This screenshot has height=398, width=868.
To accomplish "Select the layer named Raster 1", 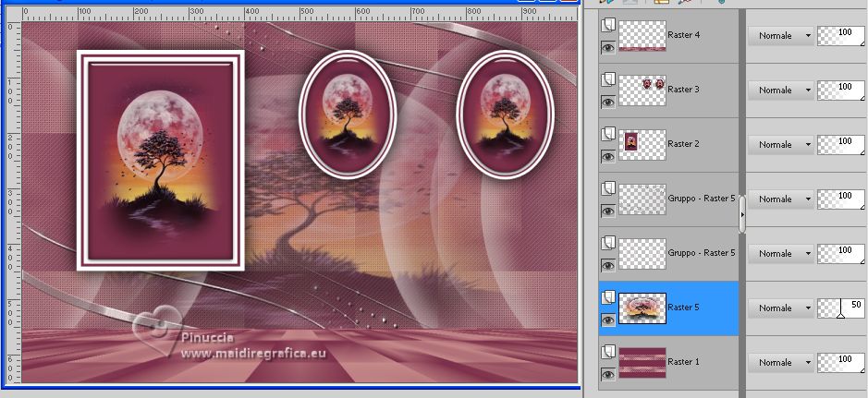I will pos(684,361).
